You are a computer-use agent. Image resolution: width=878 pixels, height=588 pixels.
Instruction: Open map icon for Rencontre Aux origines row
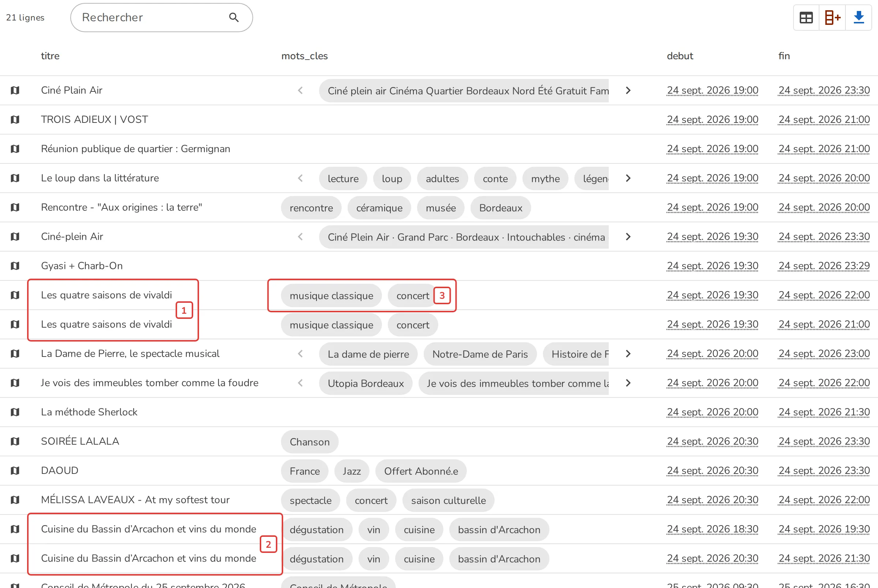(x=15, y=207)
